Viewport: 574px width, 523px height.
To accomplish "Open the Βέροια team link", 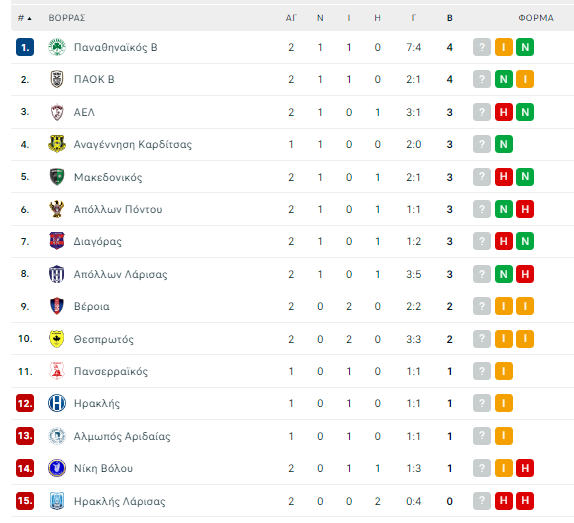I will click(x=92, y=306).
